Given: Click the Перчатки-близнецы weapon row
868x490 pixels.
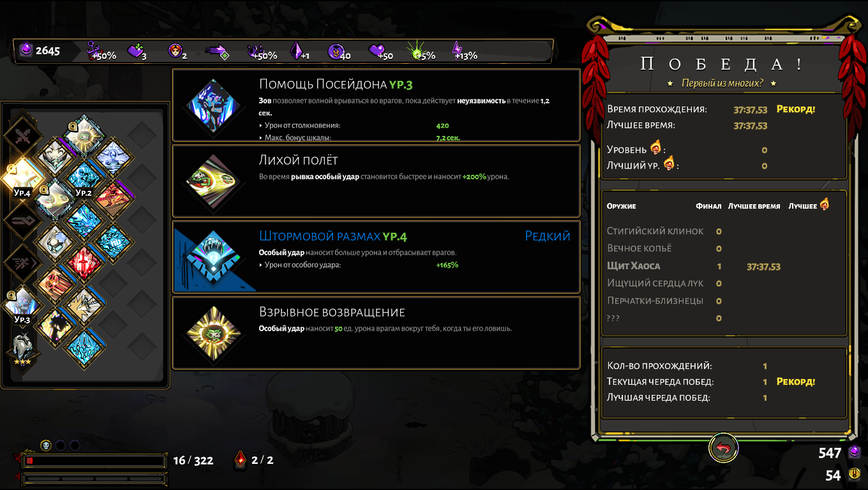Looking at the screenshot, I should (724, 301).
